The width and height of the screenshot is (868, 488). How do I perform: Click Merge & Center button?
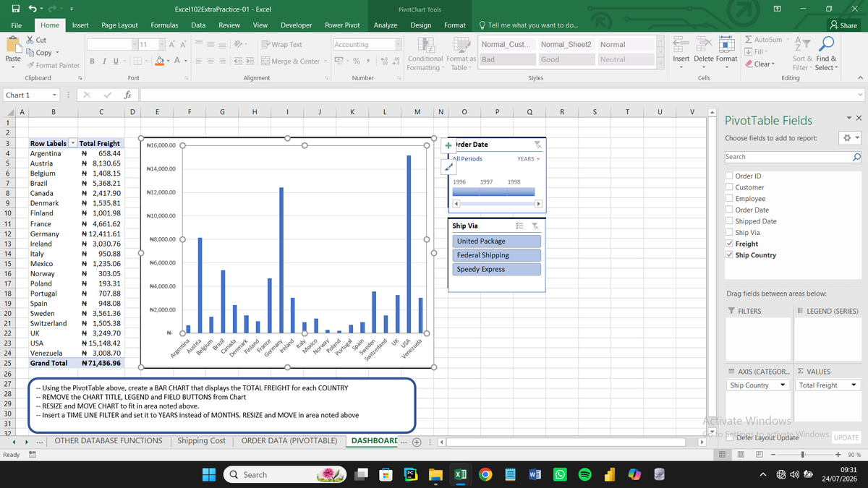pos(290,61)
